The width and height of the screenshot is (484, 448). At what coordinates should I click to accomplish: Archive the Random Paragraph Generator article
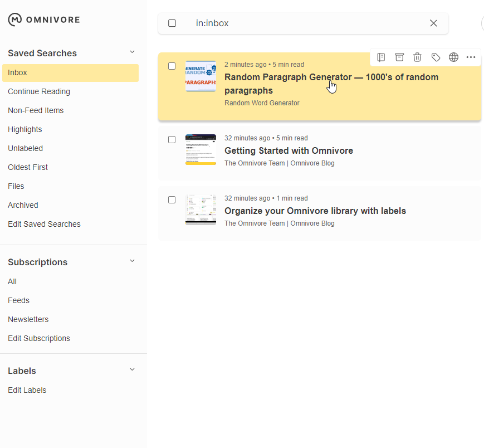click(x=399, y=57)
